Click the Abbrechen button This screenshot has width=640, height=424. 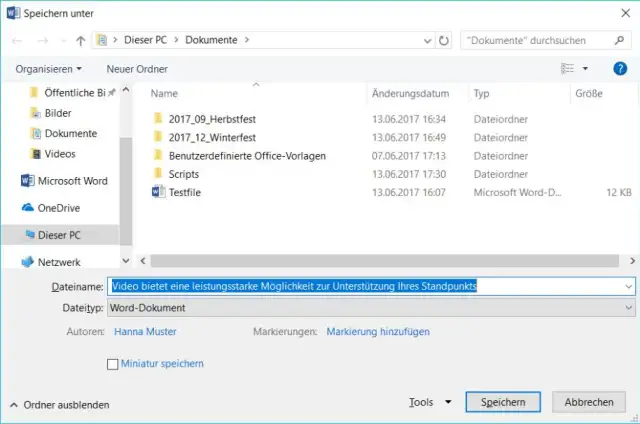pyautogui.click(x=589, y=402)
